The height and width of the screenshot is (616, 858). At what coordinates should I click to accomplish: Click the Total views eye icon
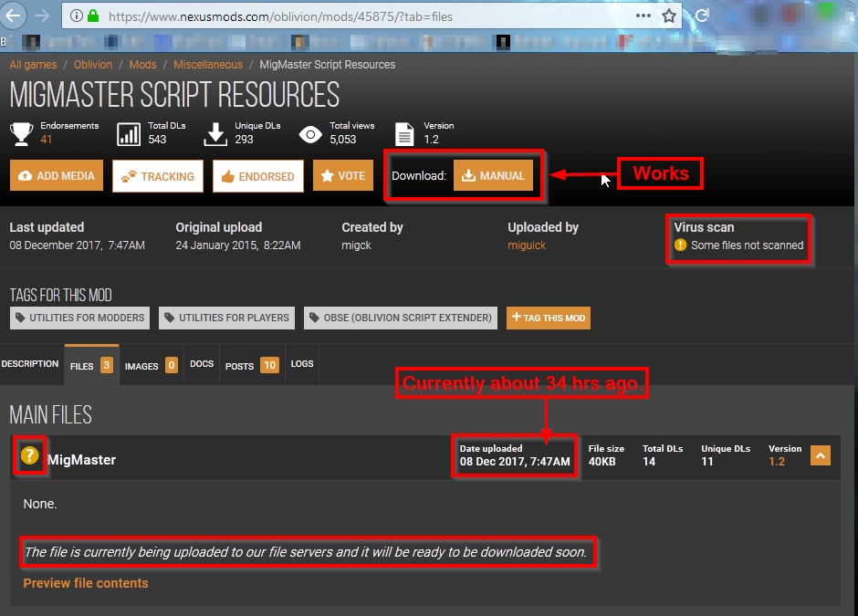pyautogui.click(x=310, y=134)
